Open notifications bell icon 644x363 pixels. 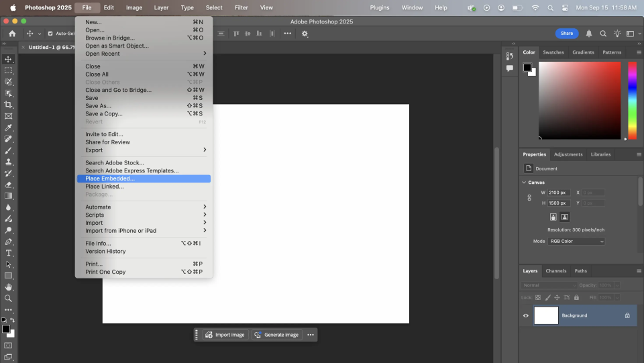[x=589, y=34]
